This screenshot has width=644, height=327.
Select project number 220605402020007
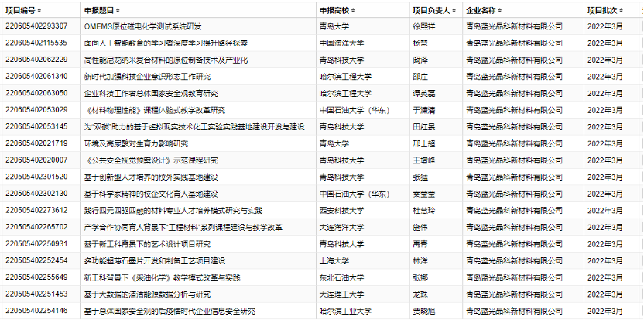click(x=36, y=160)
